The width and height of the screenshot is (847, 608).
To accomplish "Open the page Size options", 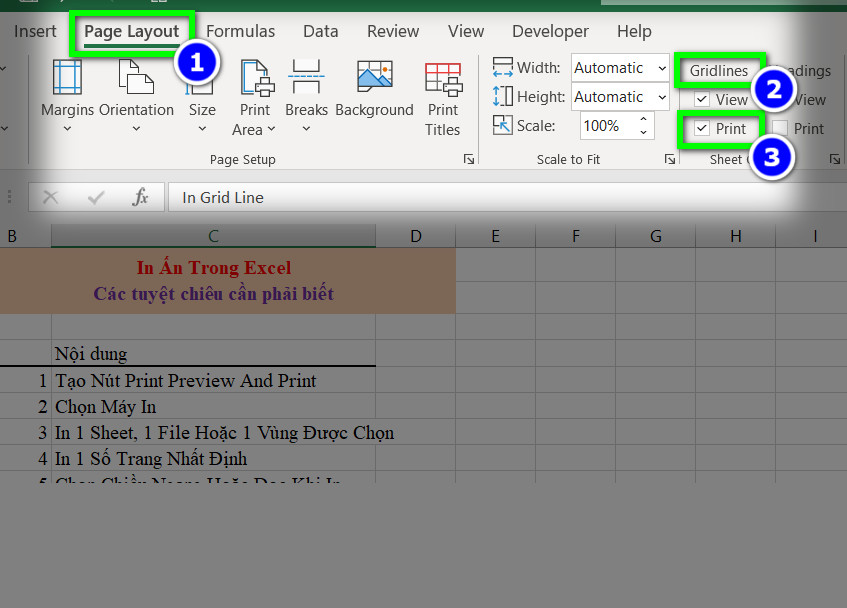I will tap(202, 96).
